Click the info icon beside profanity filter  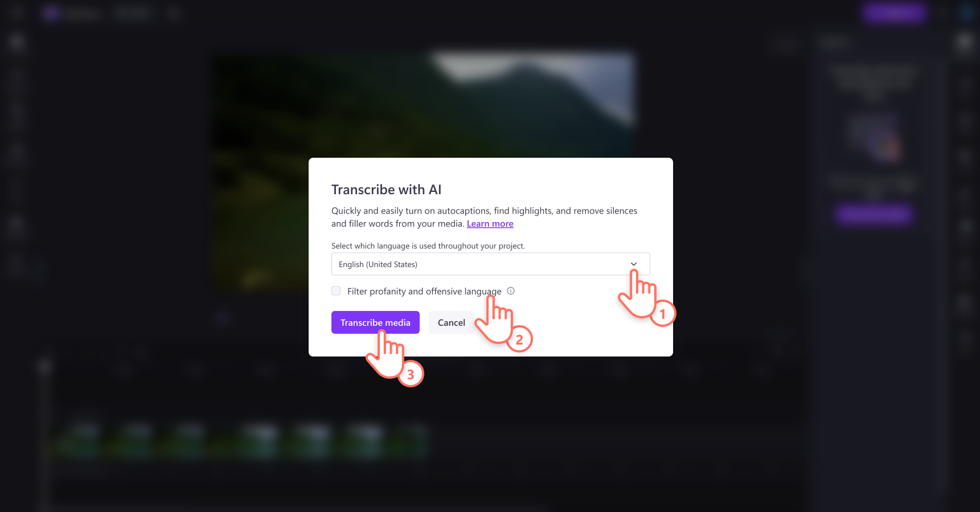click(511, 291)
